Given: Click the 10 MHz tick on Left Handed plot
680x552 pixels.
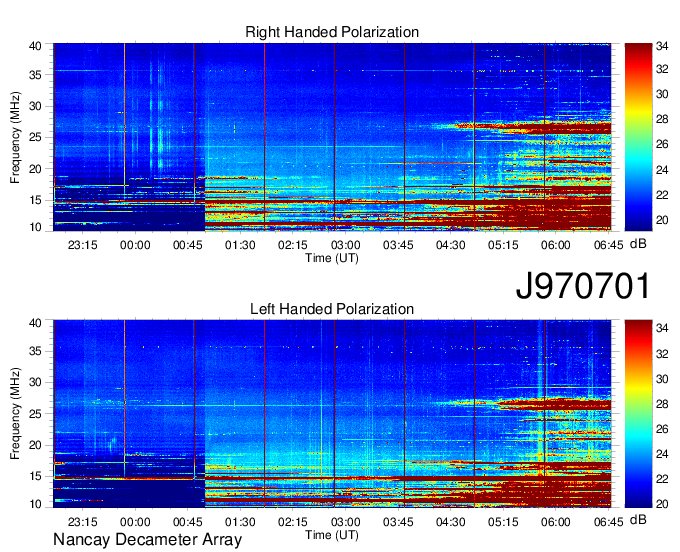Looking at the screenshot, I should [35, 504].
